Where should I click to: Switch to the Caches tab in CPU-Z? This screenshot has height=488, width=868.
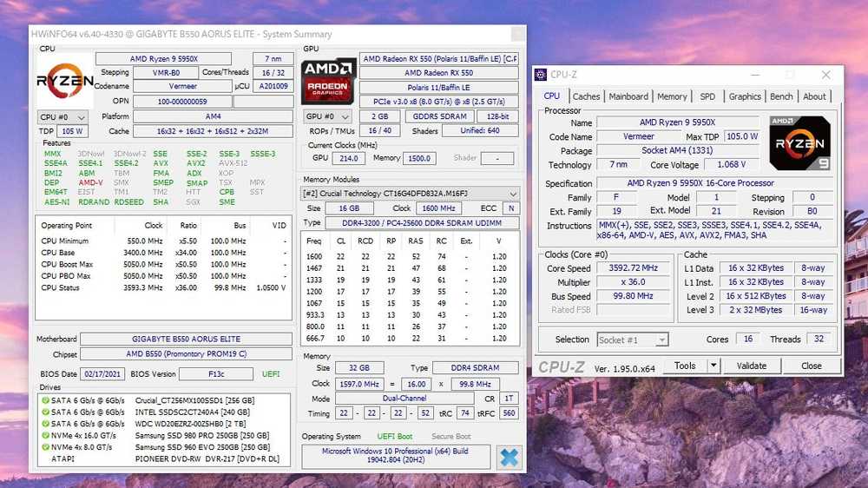[586, 97]
